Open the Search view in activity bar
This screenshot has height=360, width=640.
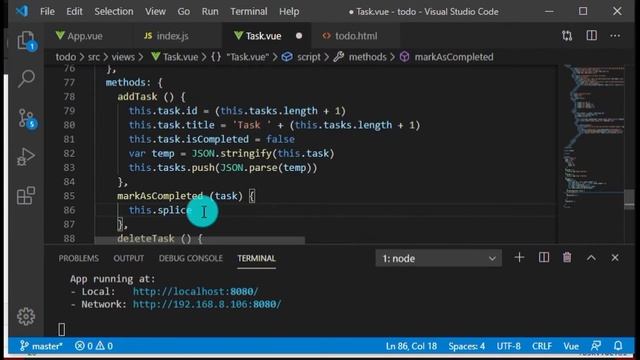point(26,78)
